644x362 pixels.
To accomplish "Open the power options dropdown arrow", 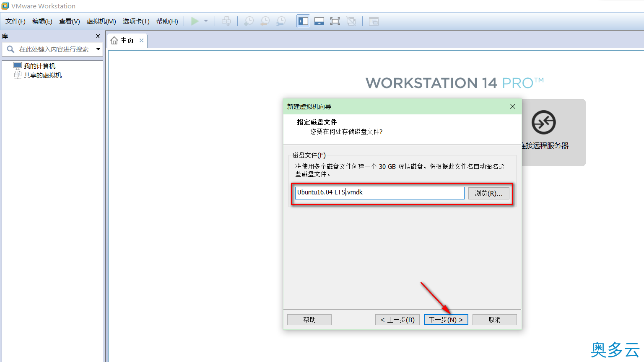I will point(206,21).
